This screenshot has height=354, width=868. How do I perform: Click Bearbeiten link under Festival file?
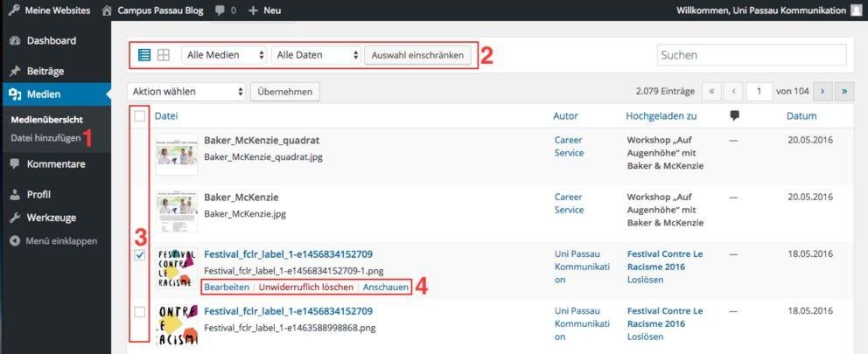227,287
